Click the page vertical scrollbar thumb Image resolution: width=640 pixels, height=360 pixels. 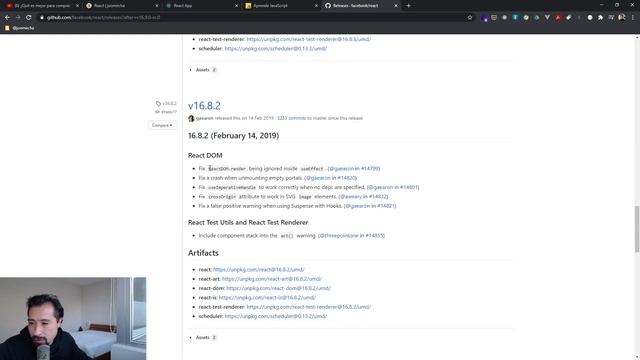point(637,229)
